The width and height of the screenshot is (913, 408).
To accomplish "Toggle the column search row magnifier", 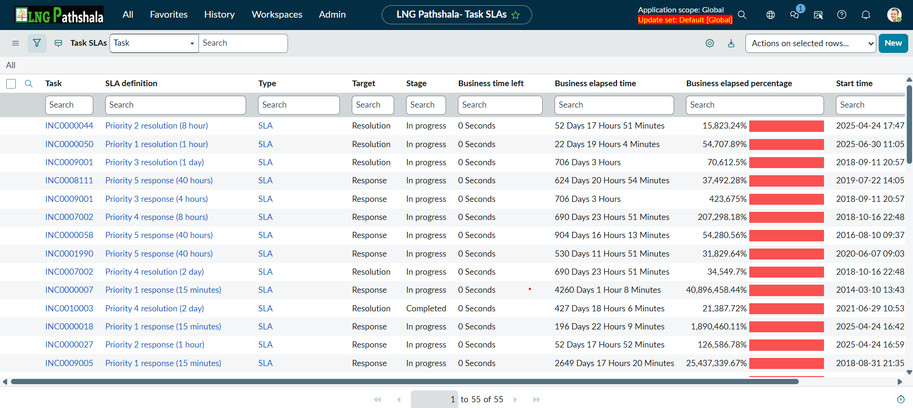I will (29, 84).
